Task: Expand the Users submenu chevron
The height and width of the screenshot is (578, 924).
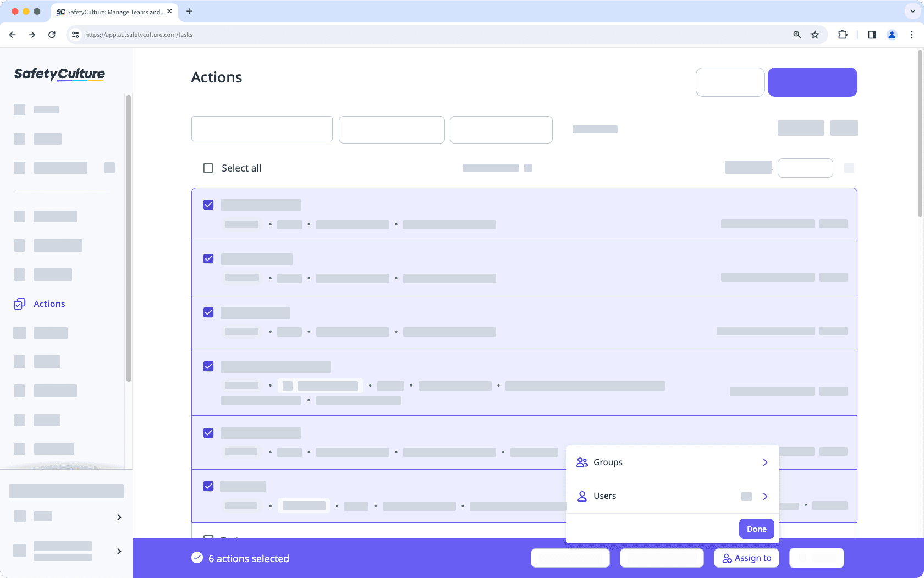Action: (765, 496)
